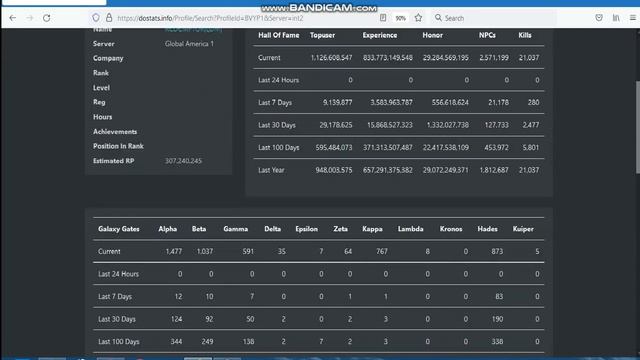Screen dimensions: 640x360
Task: Select the Lambda gate column header
Action: coord(410,229)
